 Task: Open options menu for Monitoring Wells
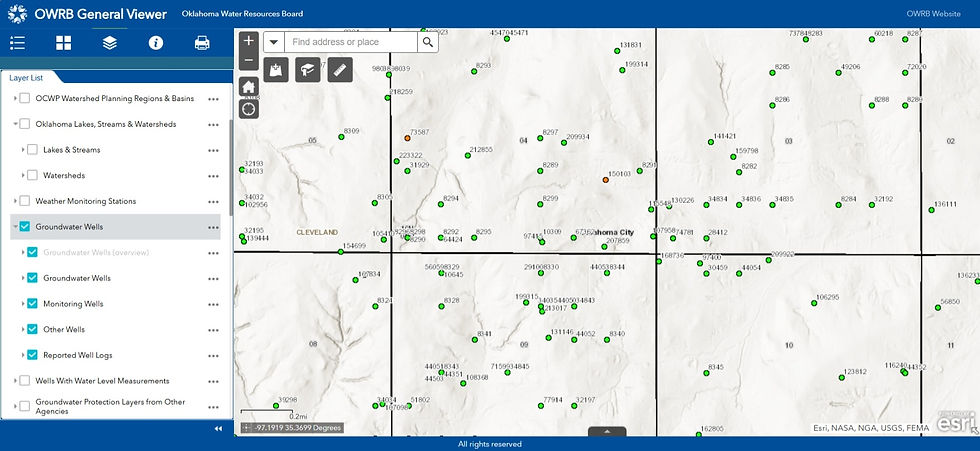point(214,304)
